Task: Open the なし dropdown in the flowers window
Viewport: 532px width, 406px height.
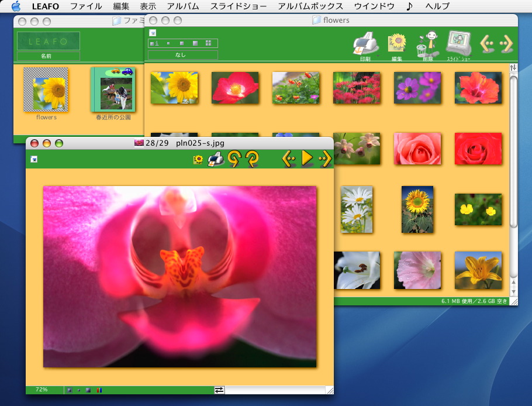Action: tap(182, 55)
